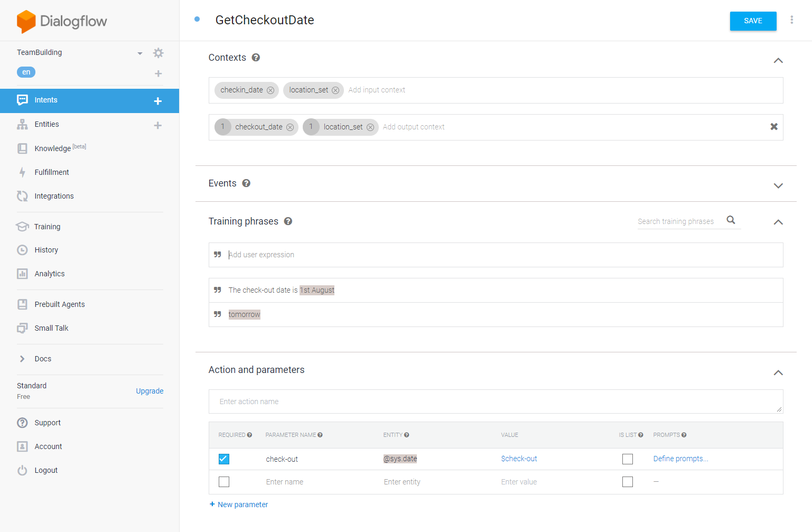Viewport: 812px width, 532px height.
Task: Open the History section
Action: (x=46, y=250)
